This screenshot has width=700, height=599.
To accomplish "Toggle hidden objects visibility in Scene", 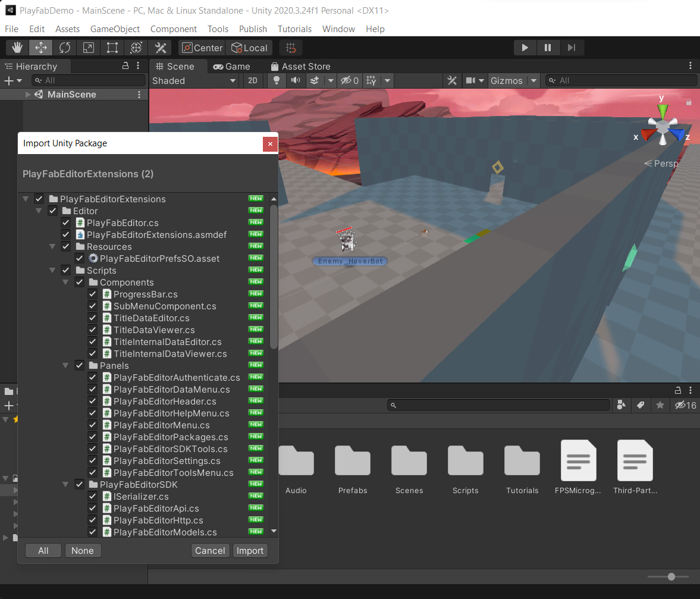I will pyautogui.click(x=350, y=80).
